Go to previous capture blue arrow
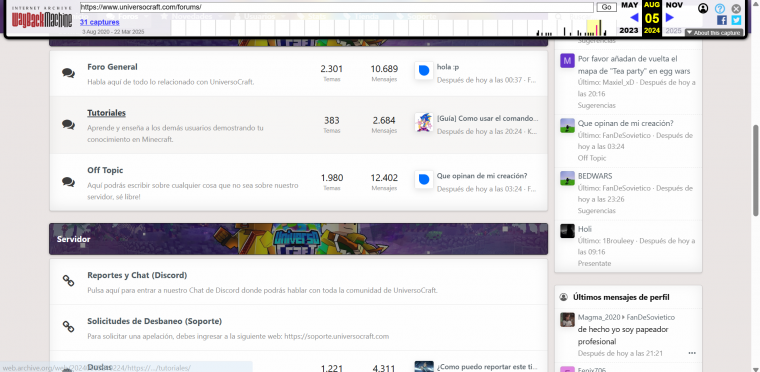The width and height of the screenshot is (760, 372). coord(634,18)
